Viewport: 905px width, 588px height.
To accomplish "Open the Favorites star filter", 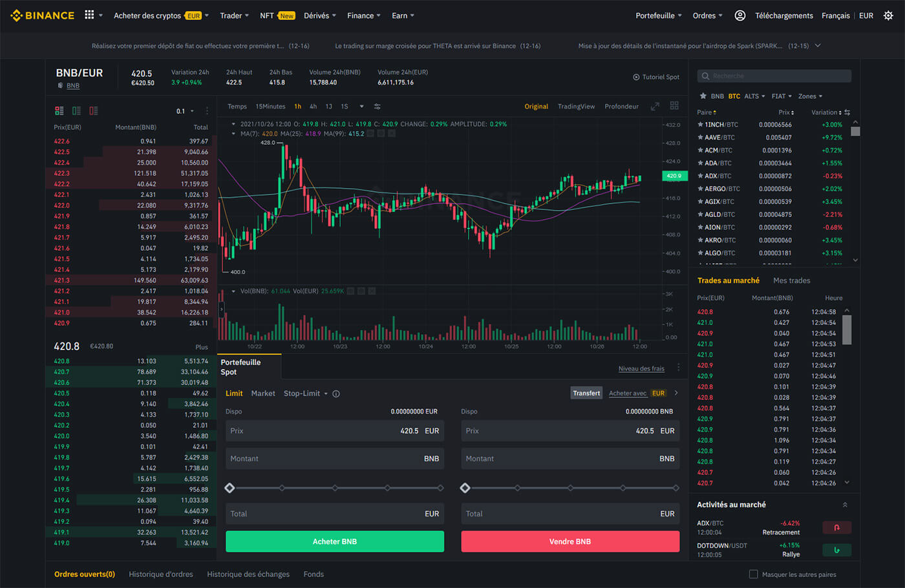I will pyautogui.click(x=703, y=96).
